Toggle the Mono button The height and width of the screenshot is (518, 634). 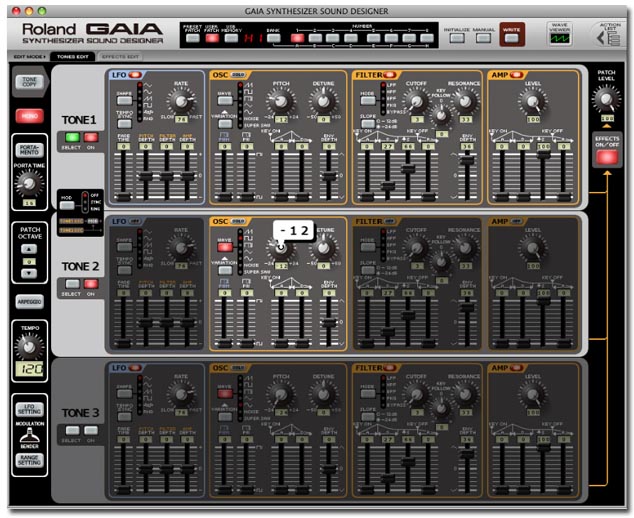coord(30,116)
